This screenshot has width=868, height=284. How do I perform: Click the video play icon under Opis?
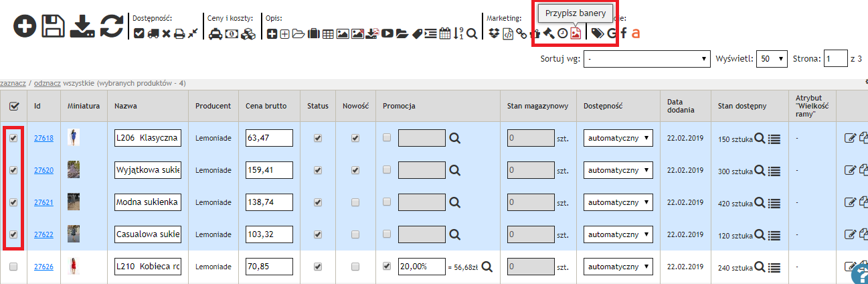pyautogui.click(x=387, y=33)
